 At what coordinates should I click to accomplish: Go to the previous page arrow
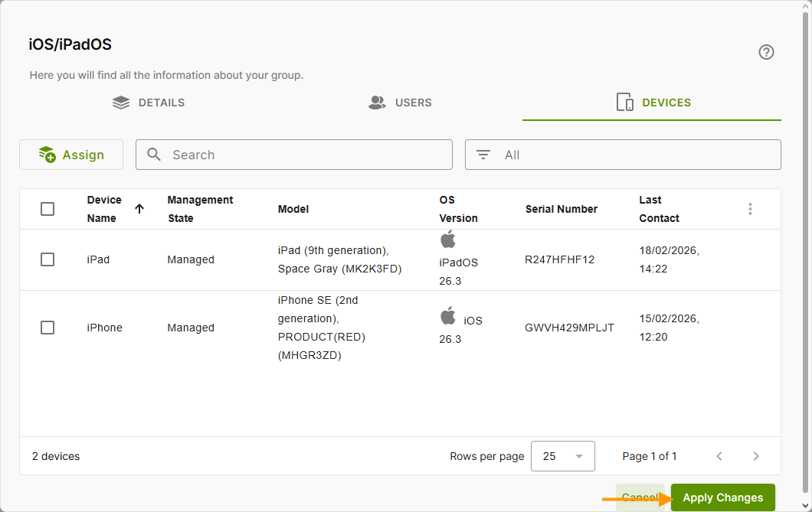(719, 456)
